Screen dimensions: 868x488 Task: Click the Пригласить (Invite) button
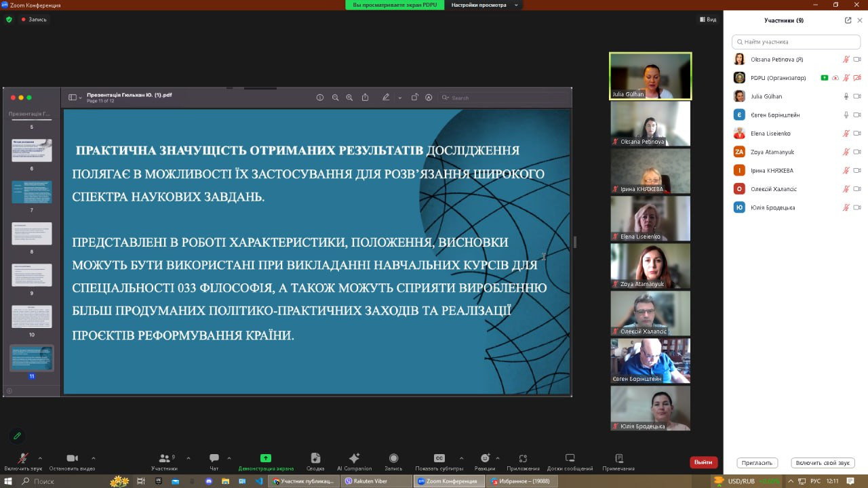point(757,463)
